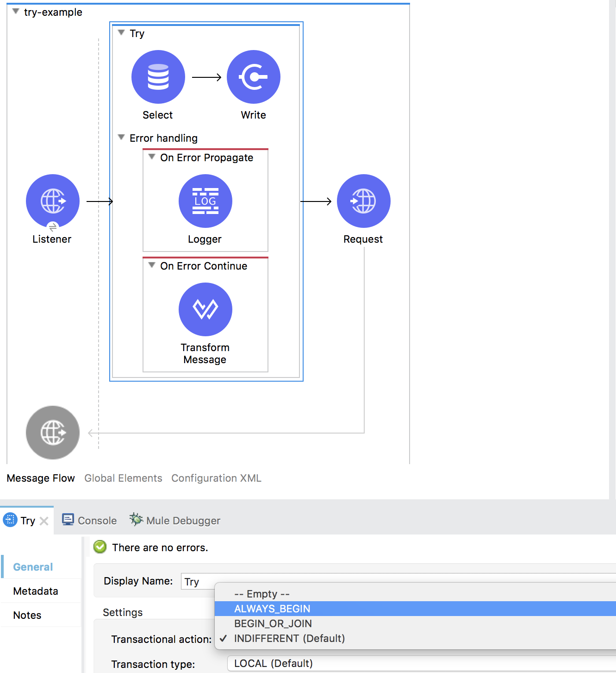Select the HTTP Request icon
The image size is (616, 673).
363,201
